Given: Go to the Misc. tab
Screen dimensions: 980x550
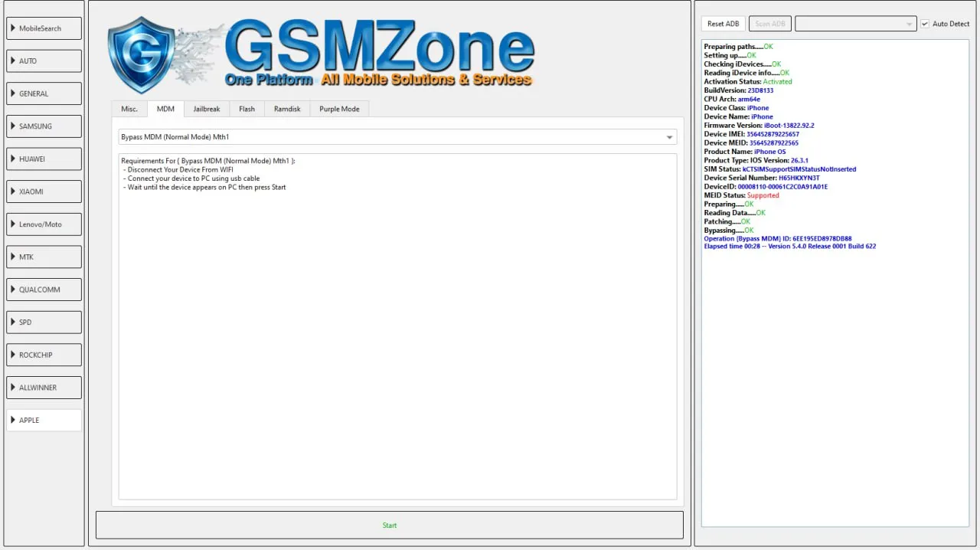Looking at the screenshot, I should click(129, 109).
